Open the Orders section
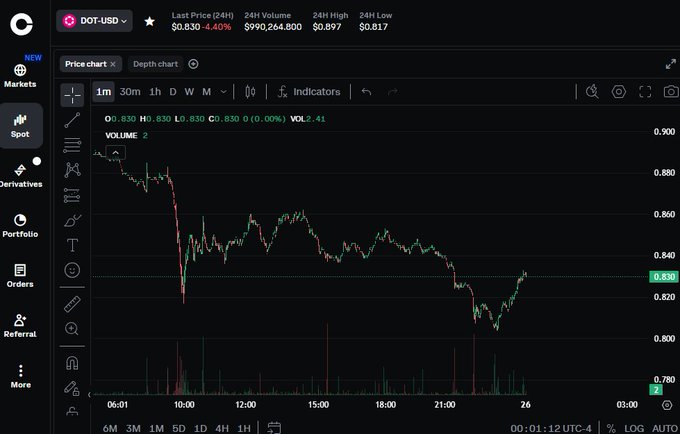 [x=20, y=276]
